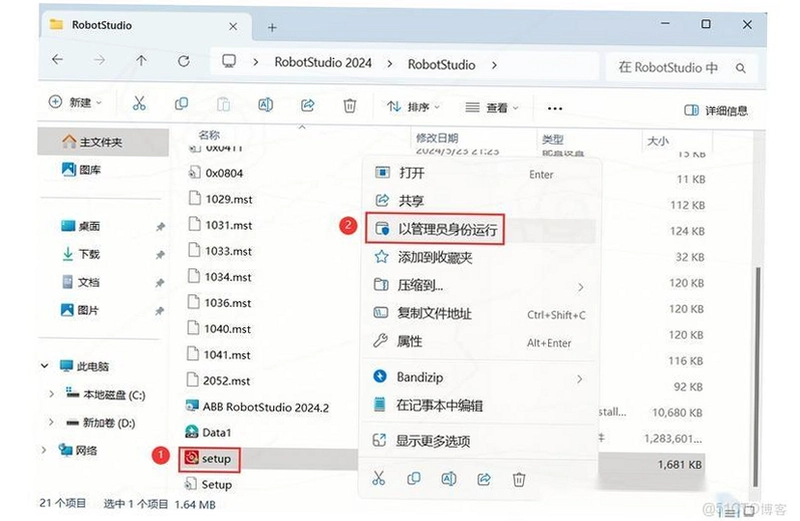Choose 复制文件地址 from the context menu
This screenshot has width=800, height=521.
click(480, 313)
